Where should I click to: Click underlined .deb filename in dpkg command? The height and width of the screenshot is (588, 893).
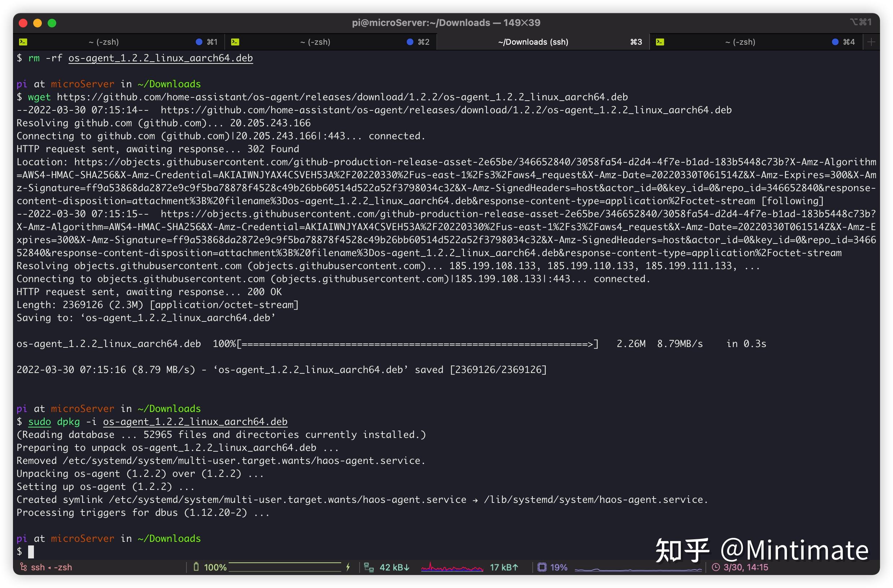(x=195, y=421)
